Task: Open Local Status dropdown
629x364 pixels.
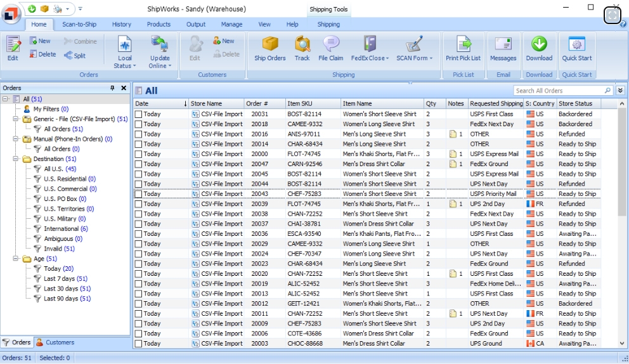Action: pyautogui.click(x=124, y=52)
